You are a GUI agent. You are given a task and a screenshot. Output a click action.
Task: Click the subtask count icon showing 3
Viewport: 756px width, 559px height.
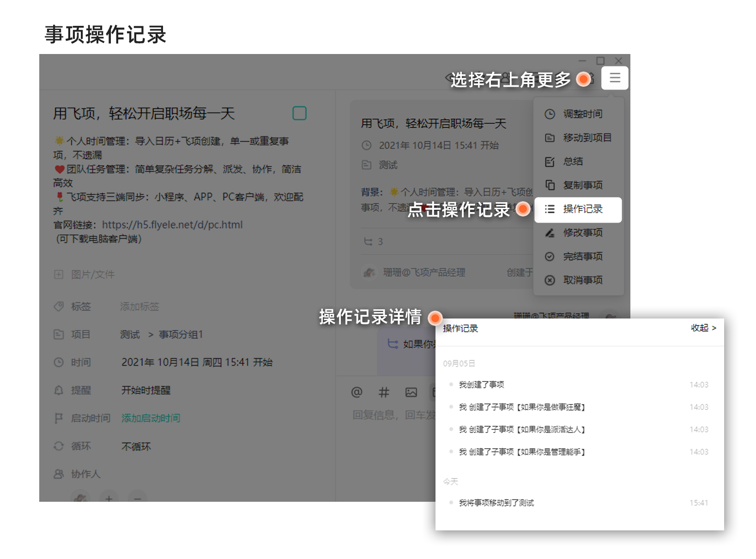(x=369, y=241)
